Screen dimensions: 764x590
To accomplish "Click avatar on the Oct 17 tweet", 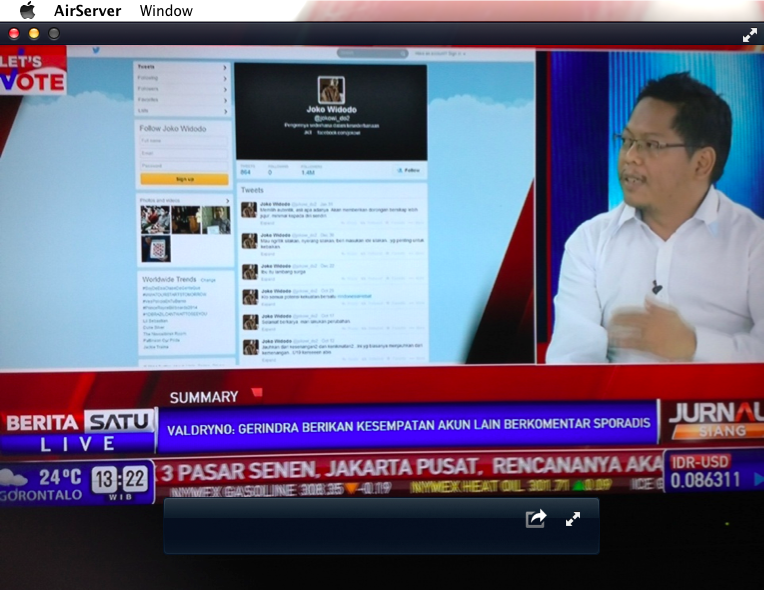I will [250, 323].
